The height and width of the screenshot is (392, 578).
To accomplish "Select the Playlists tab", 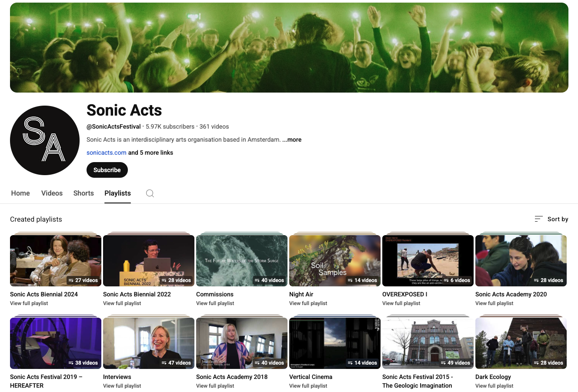I will tap(117, 193).
